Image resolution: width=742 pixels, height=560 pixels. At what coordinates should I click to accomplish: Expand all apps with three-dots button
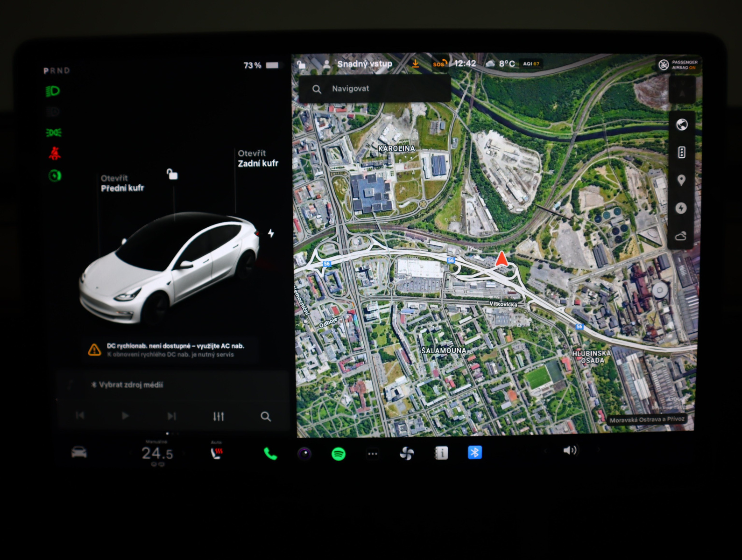tap(372, 454)
